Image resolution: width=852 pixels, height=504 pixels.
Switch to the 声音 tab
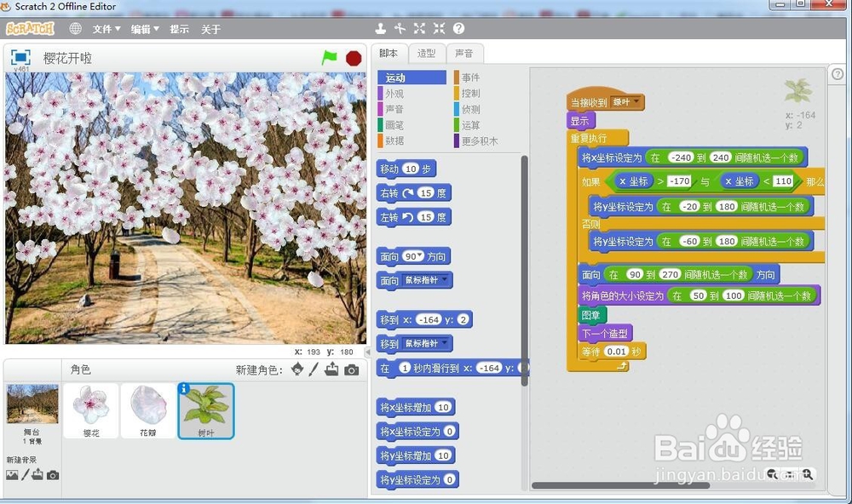[464, 54]
